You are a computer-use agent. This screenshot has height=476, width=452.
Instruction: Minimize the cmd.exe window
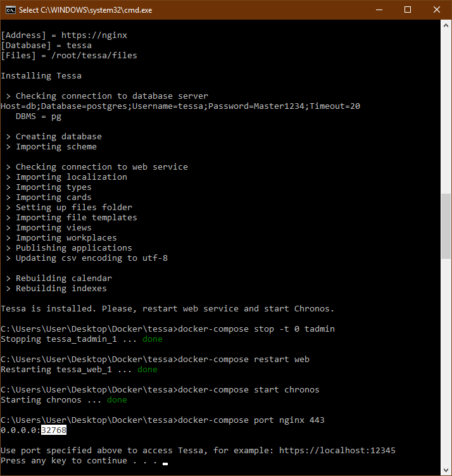pos(379,9)
